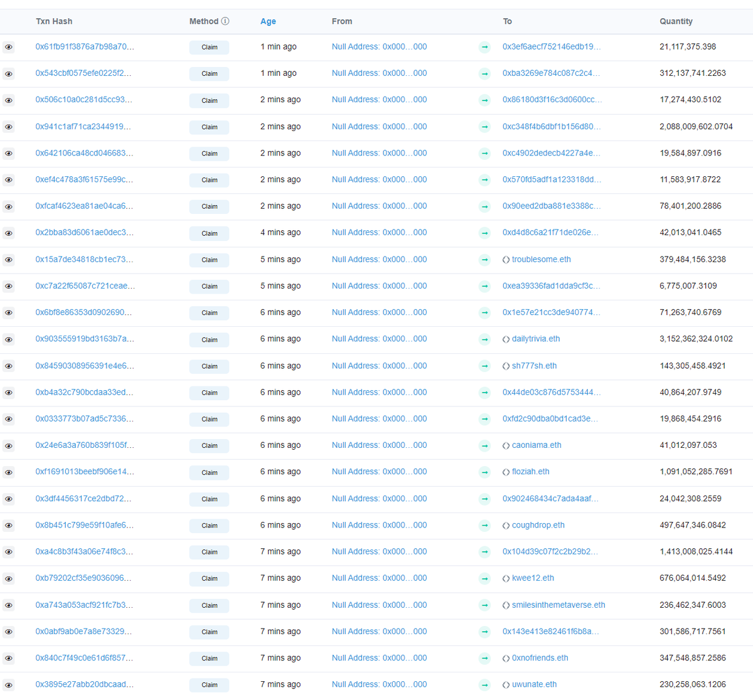Click green arrow in 0x3ef6aecf752146edb19 row

[x=484, y=47]
